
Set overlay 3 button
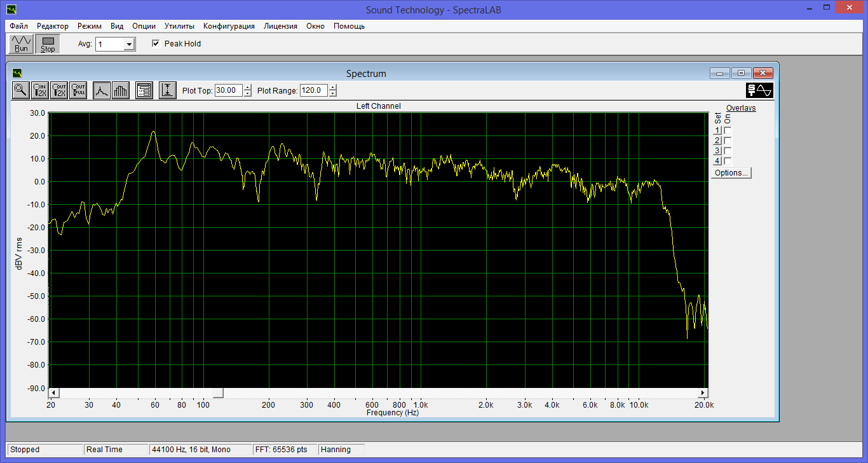pos(717,151)
